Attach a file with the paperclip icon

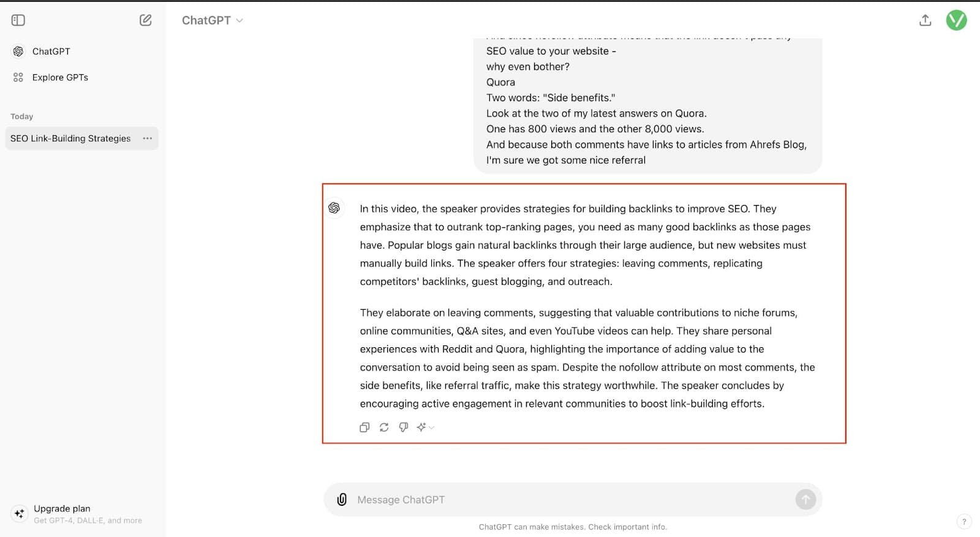tap(342, 500)
